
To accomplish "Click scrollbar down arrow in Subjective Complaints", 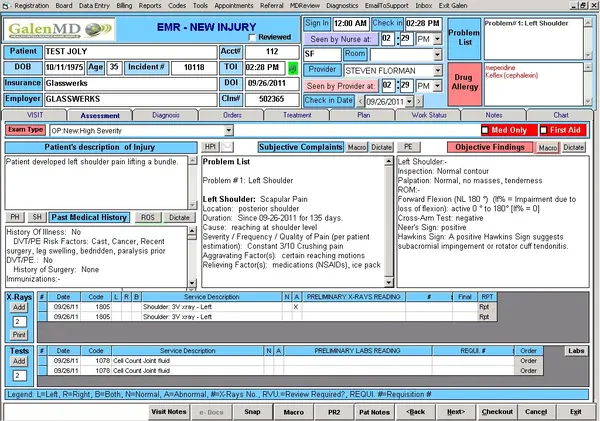I will tap(388, 282).
